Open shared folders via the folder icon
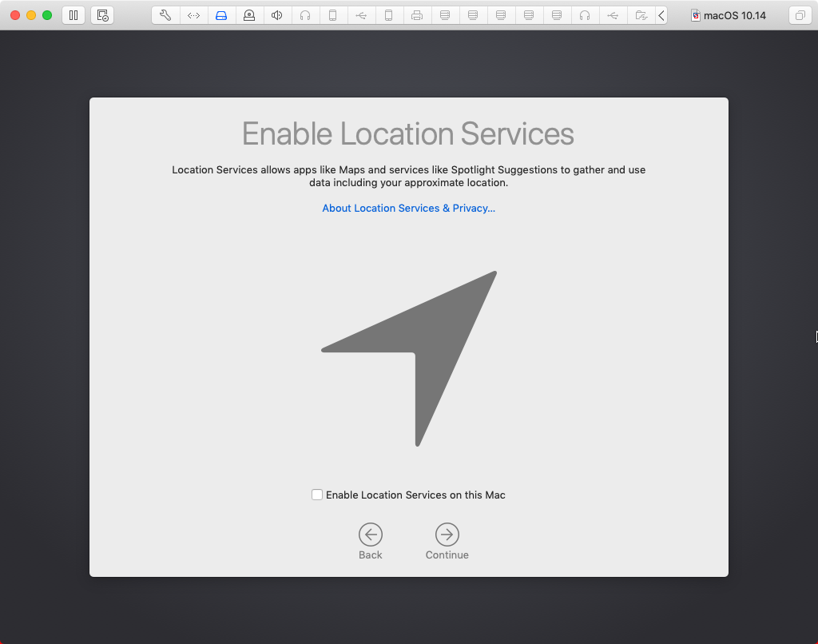This screenshot has height=644, width=818. click(641, 14)
